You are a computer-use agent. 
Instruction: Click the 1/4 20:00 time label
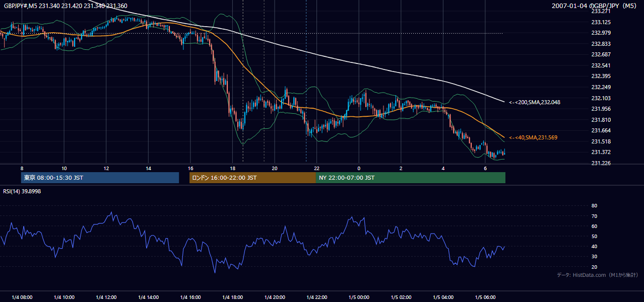point(275,297)
